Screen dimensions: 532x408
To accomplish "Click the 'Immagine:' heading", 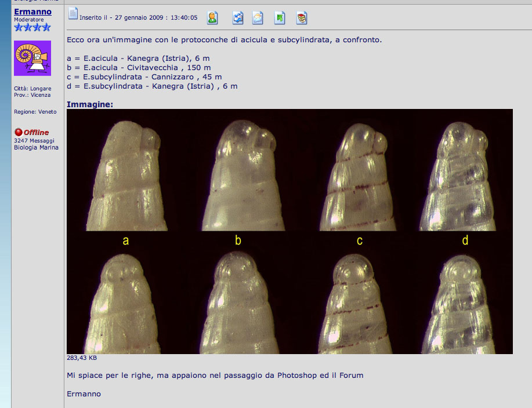I will click(x=90, y=104).
